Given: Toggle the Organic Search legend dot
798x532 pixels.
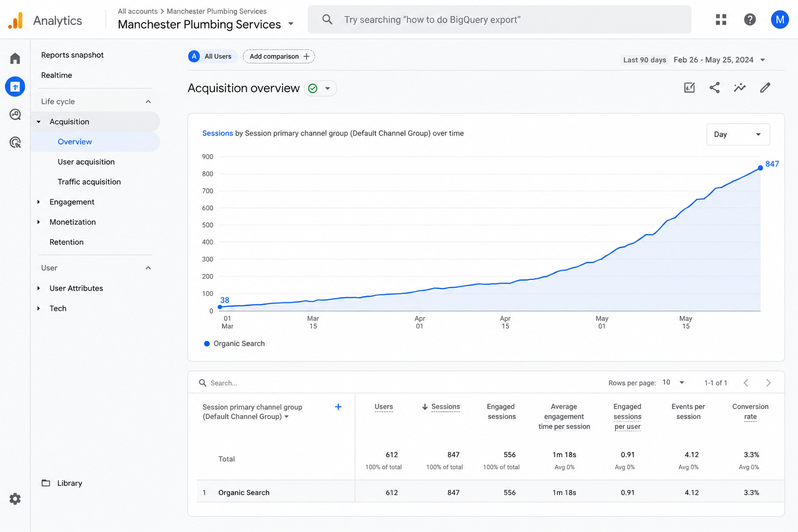Looking at the screenshot, I should 207,343.
